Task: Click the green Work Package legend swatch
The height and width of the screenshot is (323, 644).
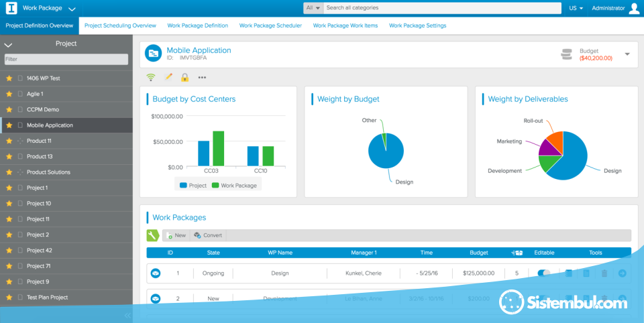Action: coord(215,185)
